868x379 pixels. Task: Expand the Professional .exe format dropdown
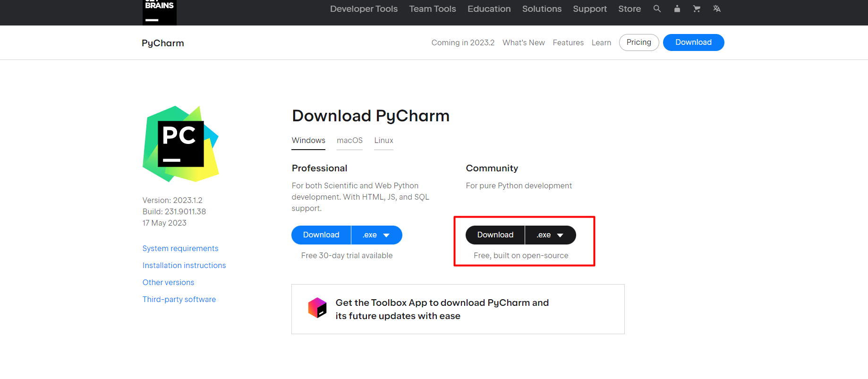pos(376,235)
